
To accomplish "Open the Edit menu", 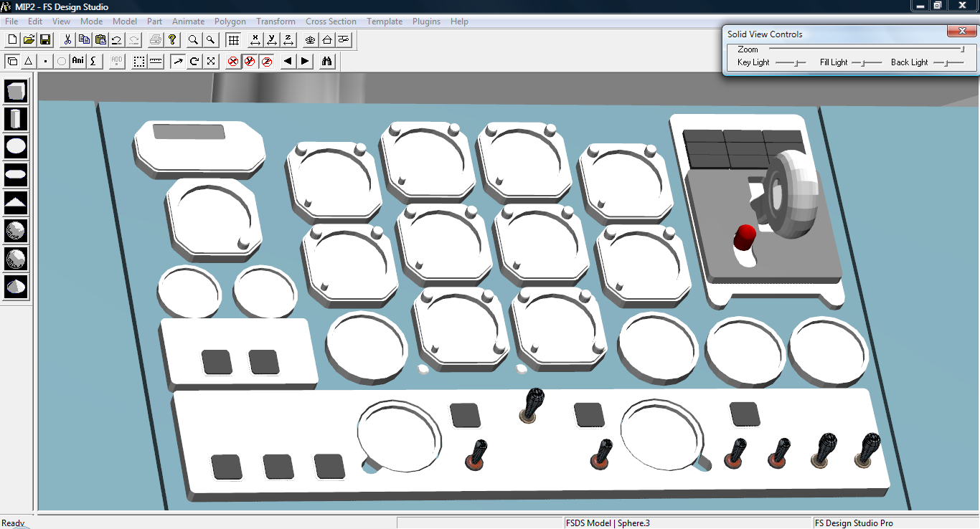I will coord(35,22).
